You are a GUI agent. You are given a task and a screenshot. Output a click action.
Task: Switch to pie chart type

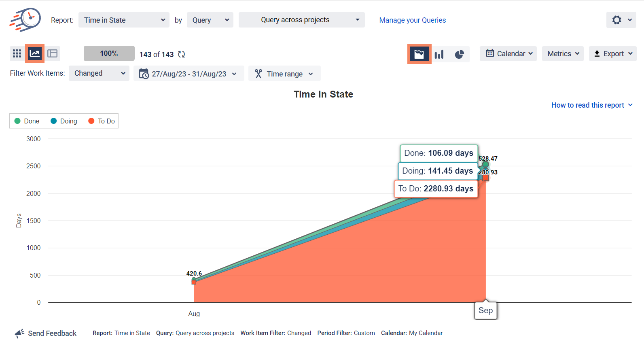459,54
